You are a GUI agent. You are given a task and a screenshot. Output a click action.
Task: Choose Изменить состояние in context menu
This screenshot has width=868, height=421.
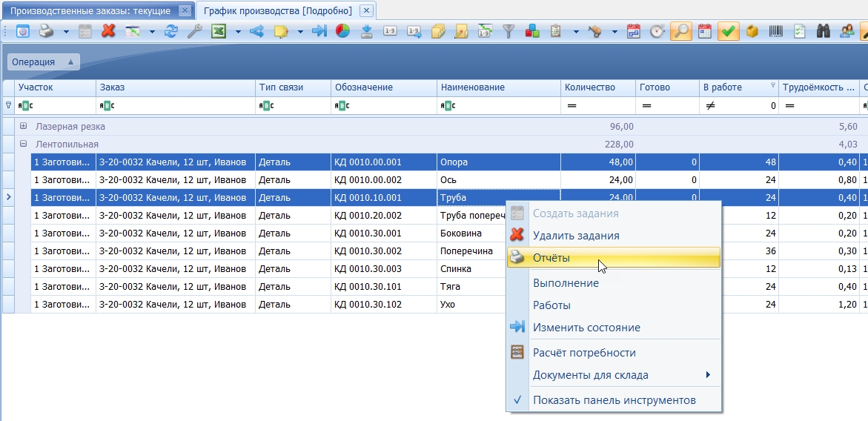(614, 328)
